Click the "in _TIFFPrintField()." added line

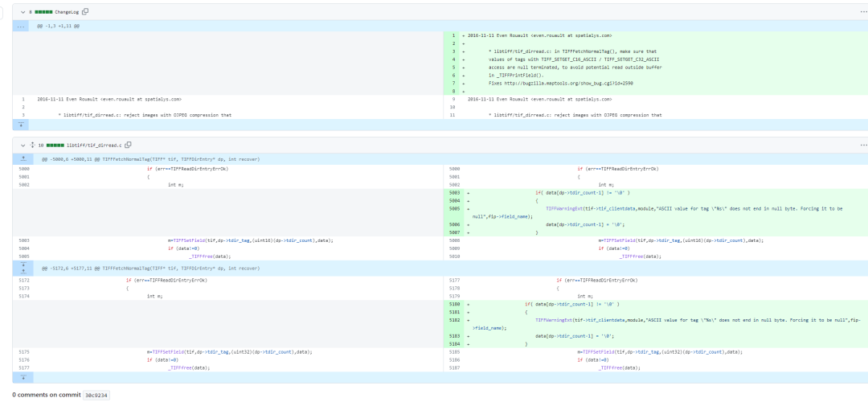coord(517,75)
